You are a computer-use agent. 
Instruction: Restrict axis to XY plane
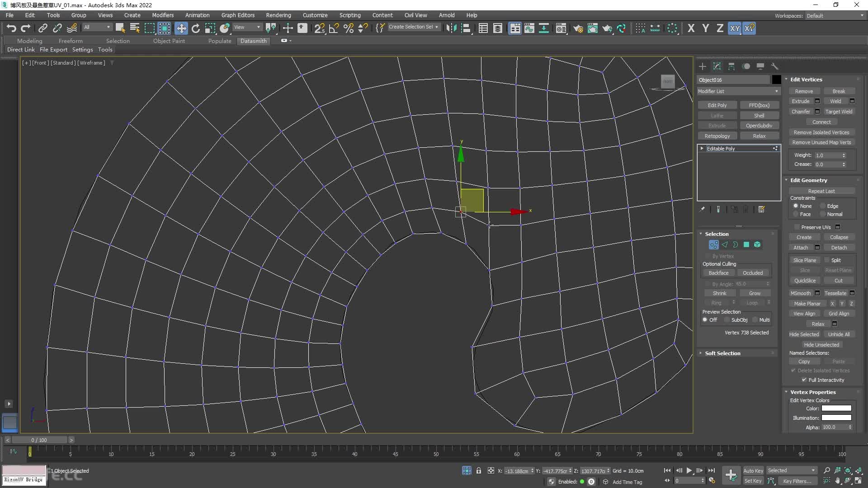tap(735, 28)
